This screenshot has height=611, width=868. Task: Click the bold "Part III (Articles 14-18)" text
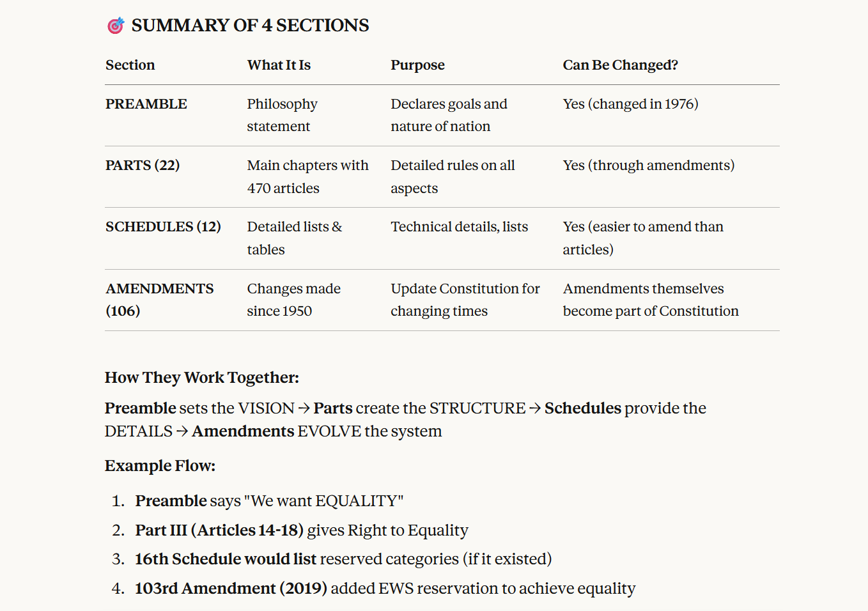point(219,530)
